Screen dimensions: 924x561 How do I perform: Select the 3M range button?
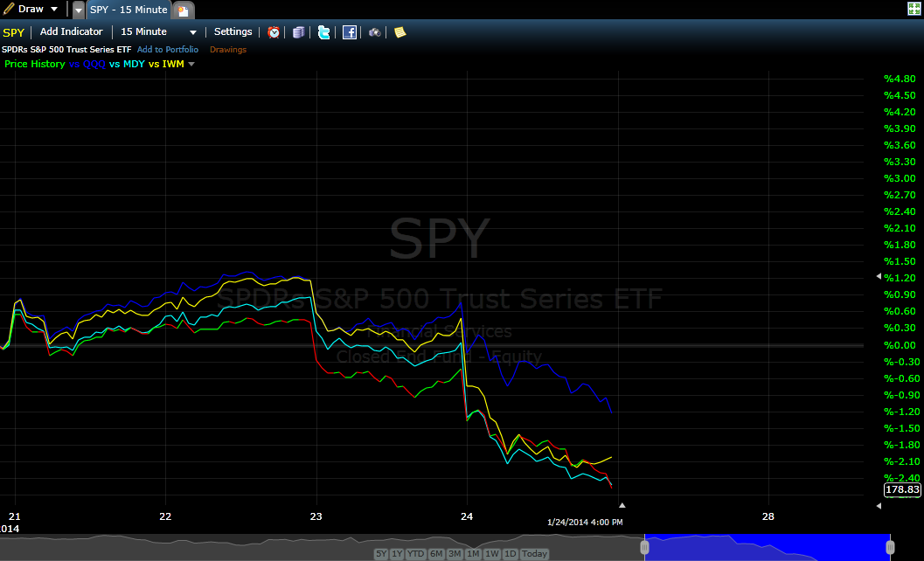point(455,554)
